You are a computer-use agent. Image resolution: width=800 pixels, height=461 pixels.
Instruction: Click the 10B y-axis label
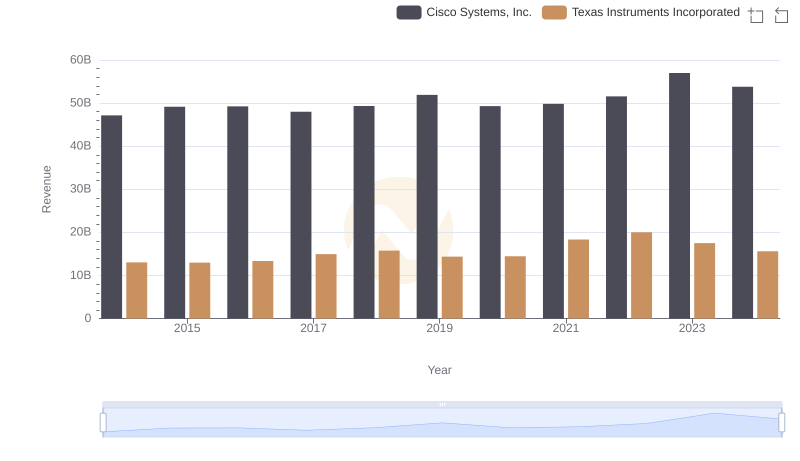click(x=81, y=275)
